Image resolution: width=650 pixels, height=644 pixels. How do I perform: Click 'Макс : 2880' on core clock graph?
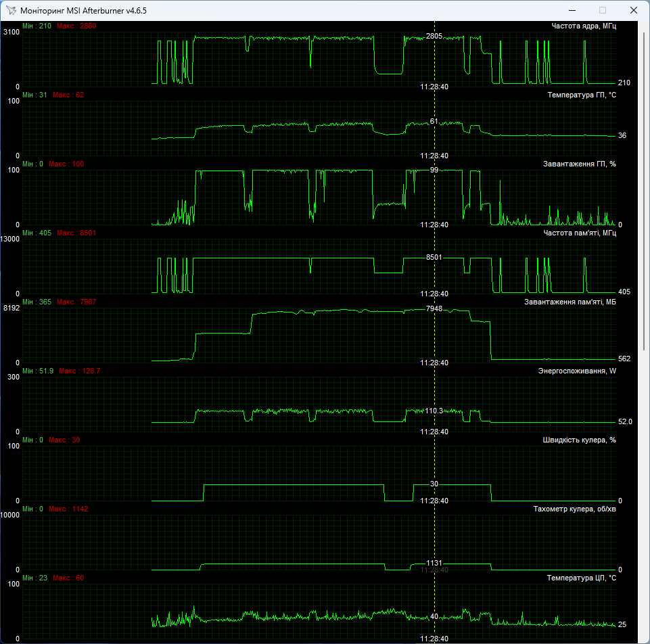tap(76, 26)
